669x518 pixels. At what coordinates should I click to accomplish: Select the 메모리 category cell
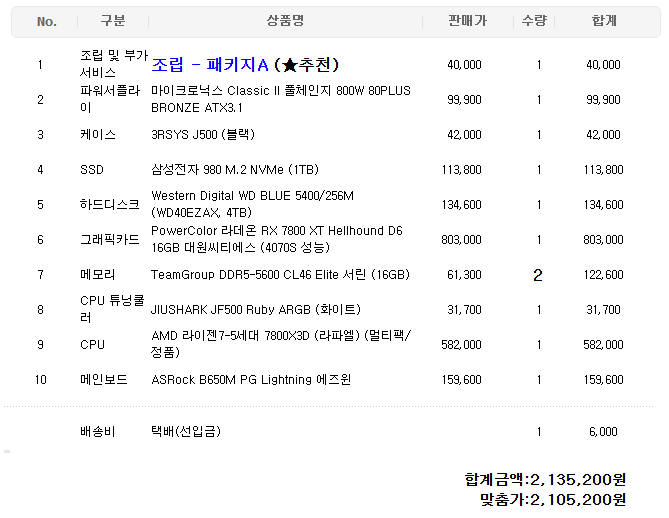98,274
